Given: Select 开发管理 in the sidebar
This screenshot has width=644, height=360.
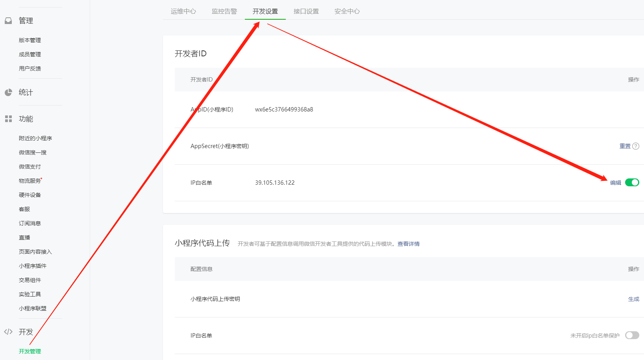Looking at the screenshot, I should pos(30,351).
